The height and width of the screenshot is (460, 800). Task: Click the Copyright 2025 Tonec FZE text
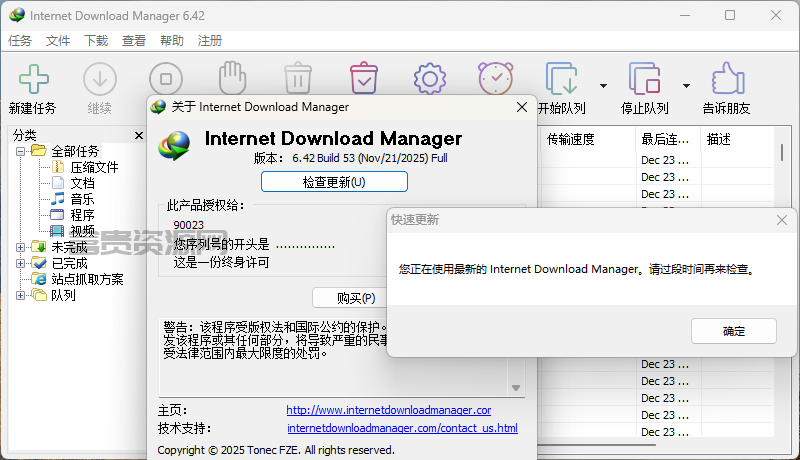276,450
